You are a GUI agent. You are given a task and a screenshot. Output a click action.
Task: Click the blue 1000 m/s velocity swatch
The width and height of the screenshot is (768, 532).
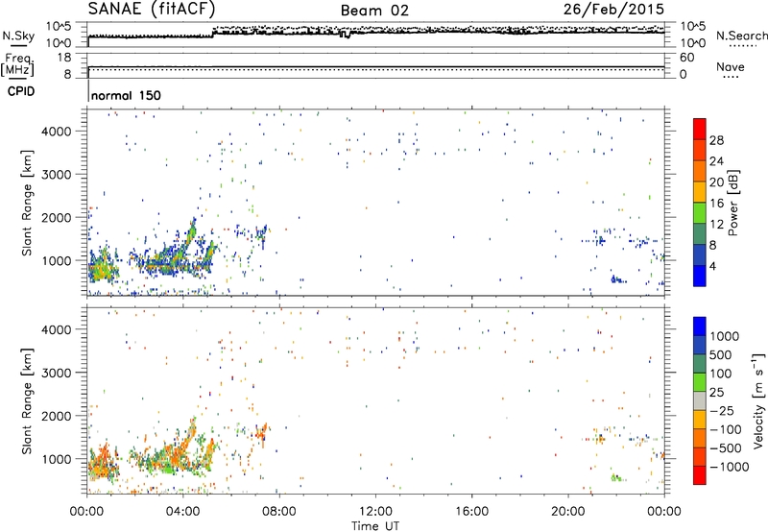tap(700, 326)
